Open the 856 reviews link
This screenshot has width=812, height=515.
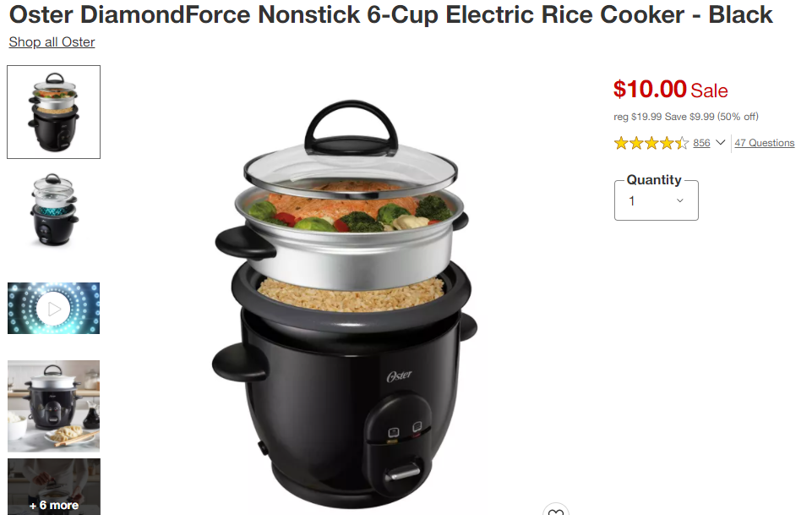[x=701, y=143]
